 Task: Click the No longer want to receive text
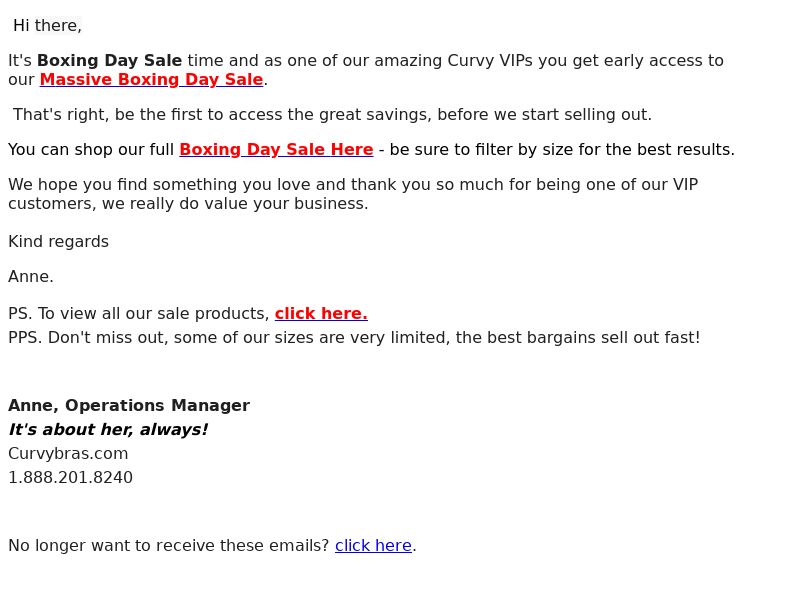[x=168, y=545]
